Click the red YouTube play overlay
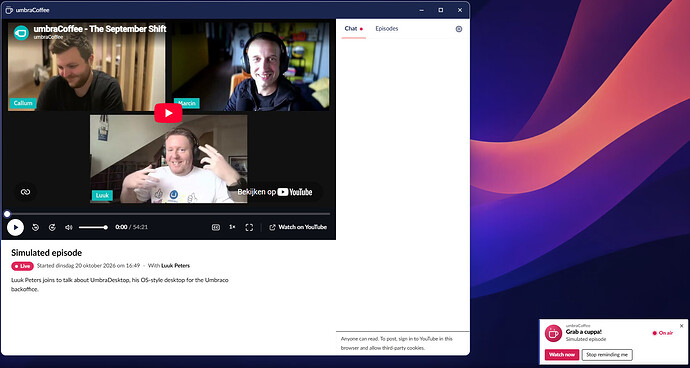The height and width of the screenshot is (368, 690). point(168,114)
